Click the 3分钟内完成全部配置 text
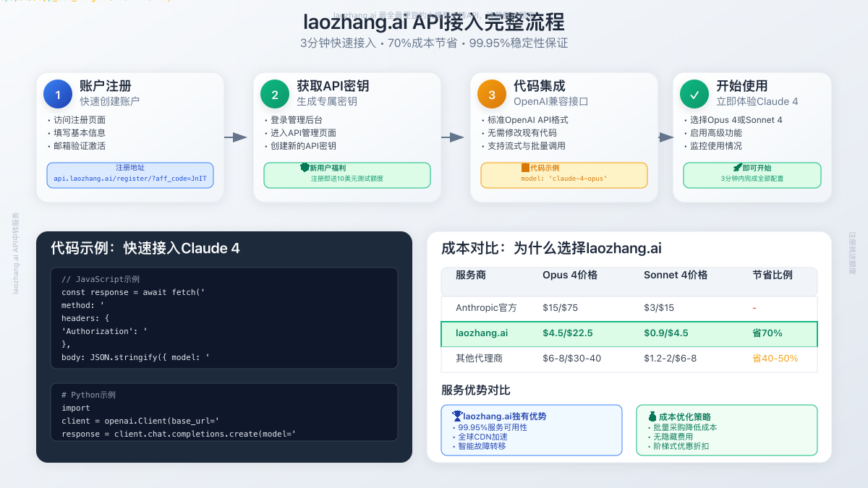 752,179
